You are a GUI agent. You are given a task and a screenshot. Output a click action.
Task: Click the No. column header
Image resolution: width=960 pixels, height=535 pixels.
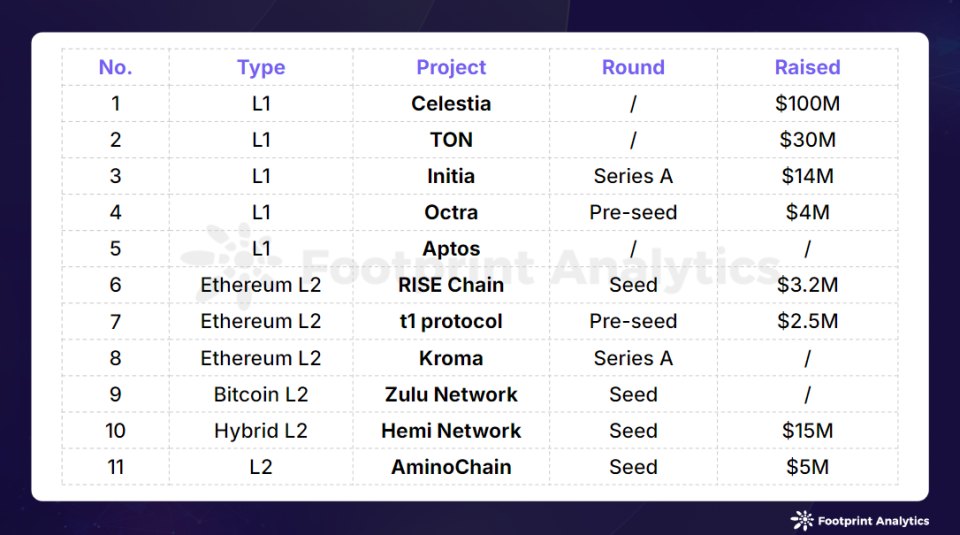[115, 68]
